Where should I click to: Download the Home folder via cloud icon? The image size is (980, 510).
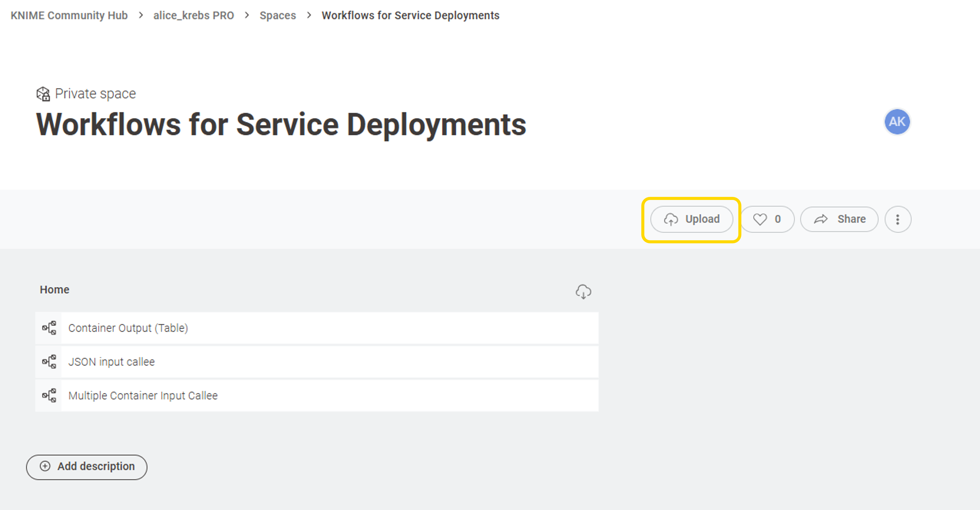point(583,292)
